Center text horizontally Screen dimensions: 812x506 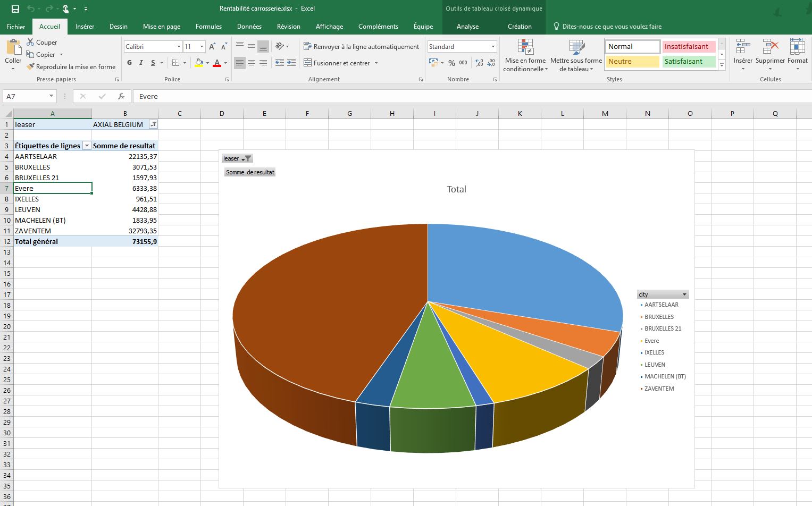[252, 63]
